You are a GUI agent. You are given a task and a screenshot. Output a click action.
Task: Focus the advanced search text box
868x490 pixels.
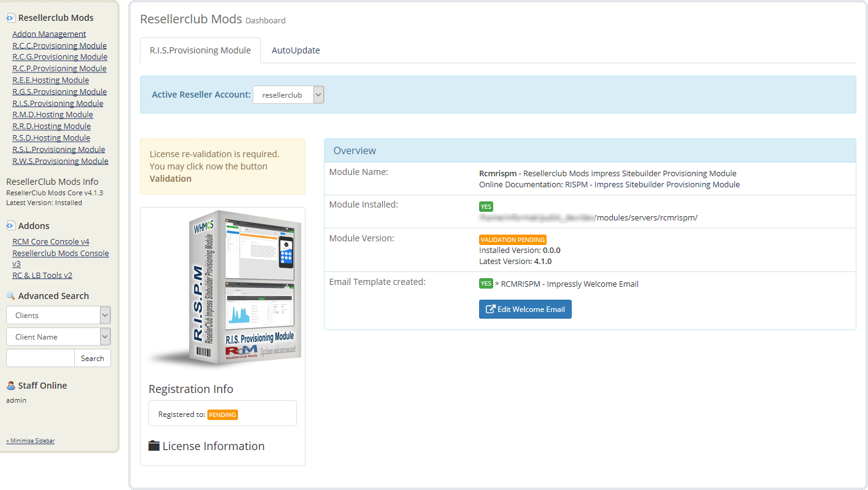pyautogui.click(x=40, y=358)
